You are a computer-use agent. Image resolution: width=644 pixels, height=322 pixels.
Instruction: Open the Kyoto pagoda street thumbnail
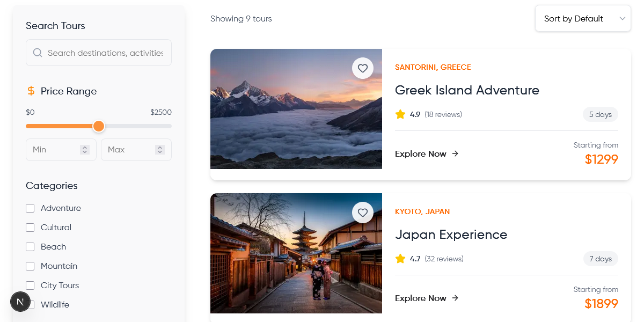[296, 253]
